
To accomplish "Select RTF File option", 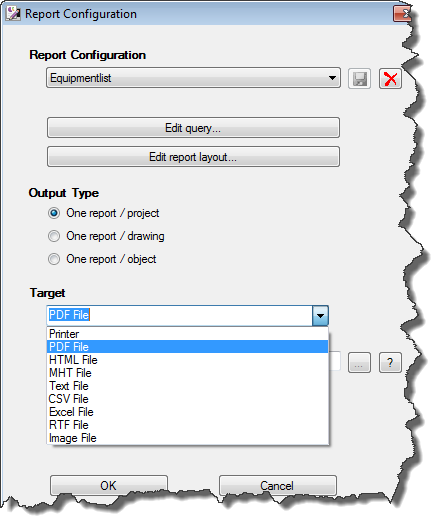I will tap(187, 425).
